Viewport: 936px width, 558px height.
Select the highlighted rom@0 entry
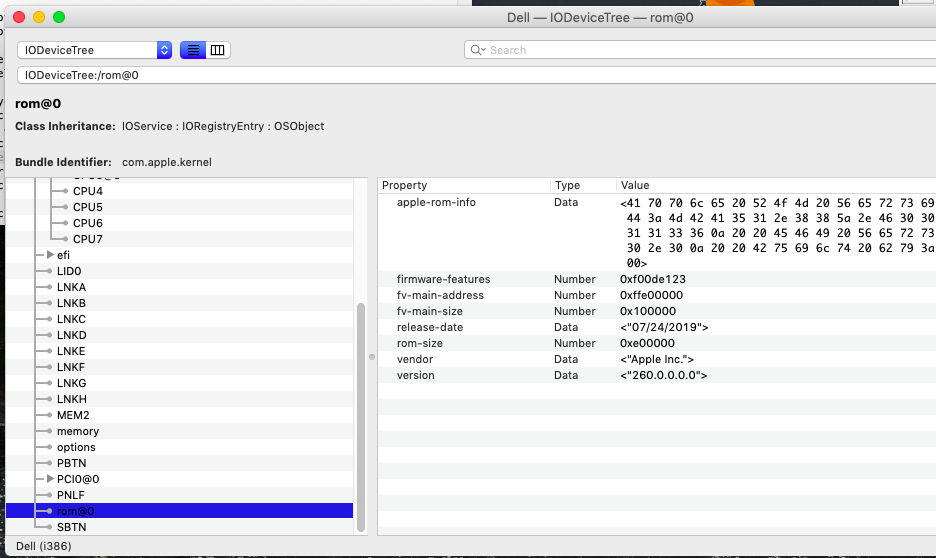pyautogui.click(x=179, y=511)
